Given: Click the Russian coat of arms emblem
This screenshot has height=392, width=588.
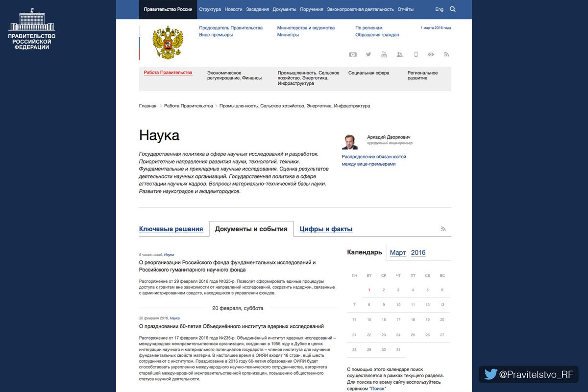Looking at the screenshot, I should pyautogui.click(x=168, y=43).
